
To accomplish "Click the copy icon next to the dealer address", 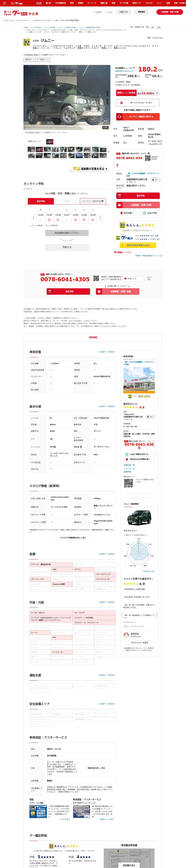I will pos(155,180).
